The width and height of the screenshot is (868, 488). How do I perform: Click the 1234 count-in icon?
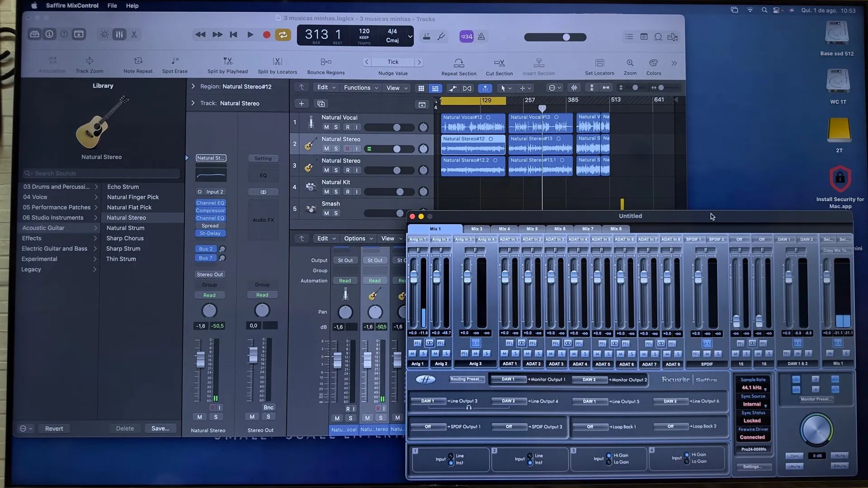pyautogui.click(x=466, y=36)
